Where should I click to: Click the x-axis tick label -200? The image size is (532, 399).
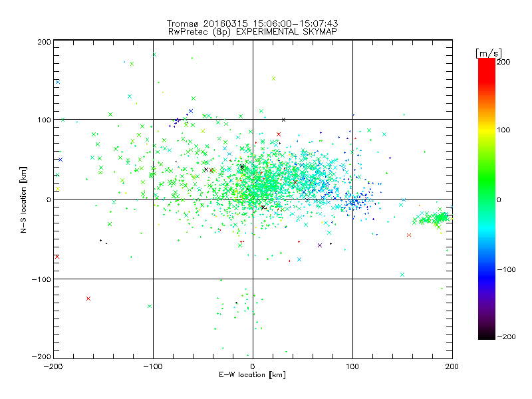click(53, 366)
